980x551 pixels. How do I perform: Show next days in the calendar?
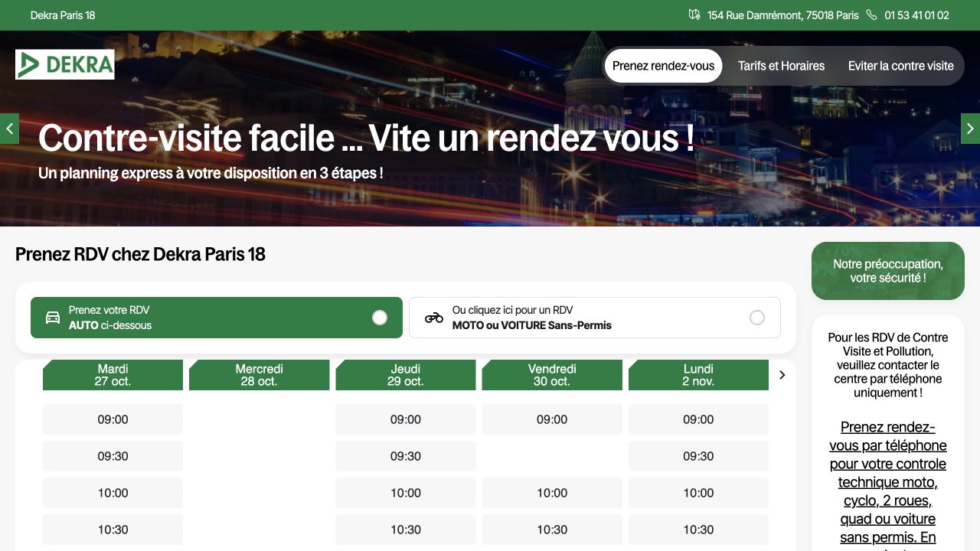coord(782,375)
